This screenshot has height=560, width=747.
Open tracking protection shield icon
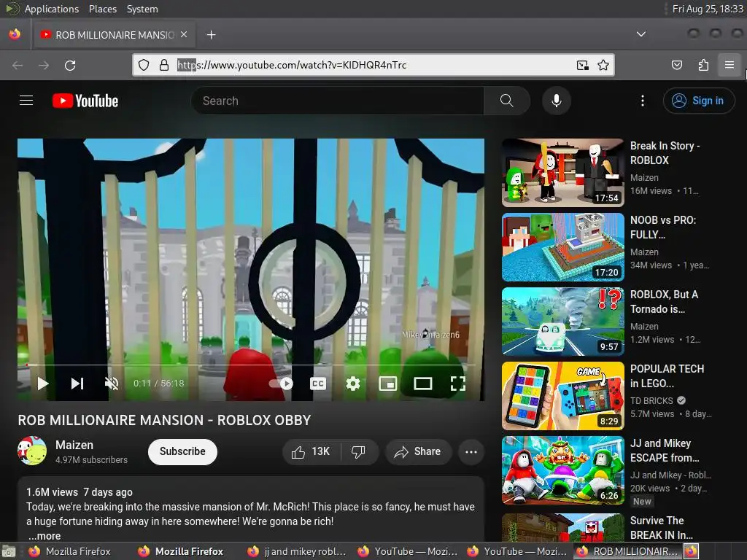[x=144, y=65]
